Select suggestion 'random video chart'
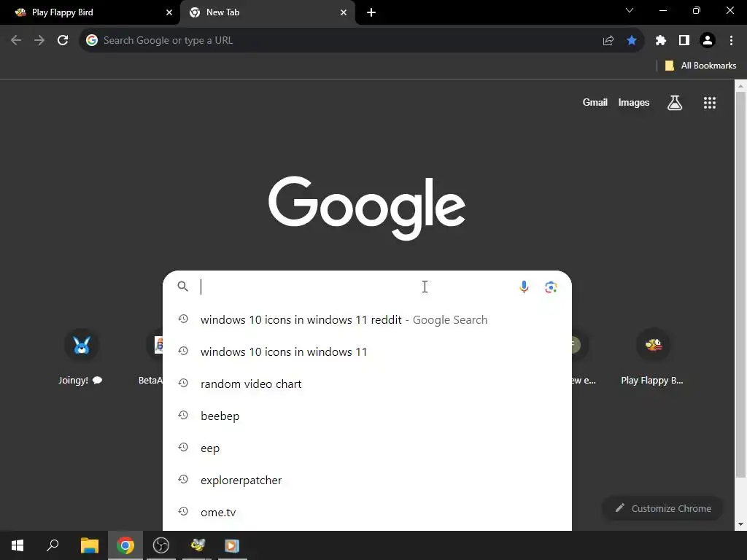 pos(367,384)
